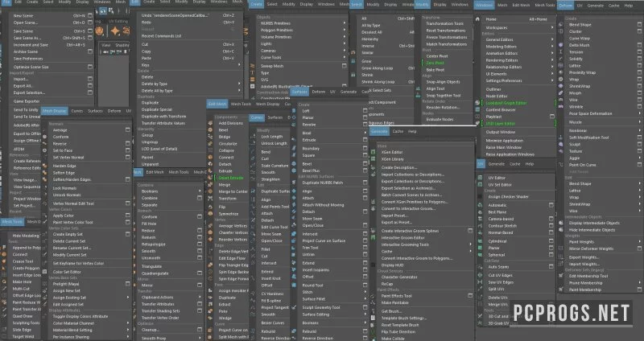This screenshot has width=644, height=341.
Task: Choose Character Generator in Generate menu
Action: coord(399,277)
